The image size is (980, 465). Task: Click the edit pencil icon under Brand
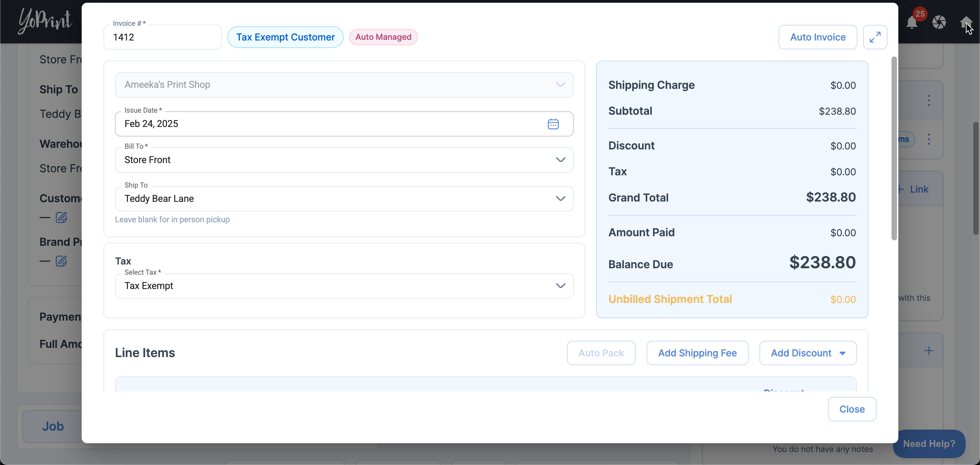[x=61, y=261]
